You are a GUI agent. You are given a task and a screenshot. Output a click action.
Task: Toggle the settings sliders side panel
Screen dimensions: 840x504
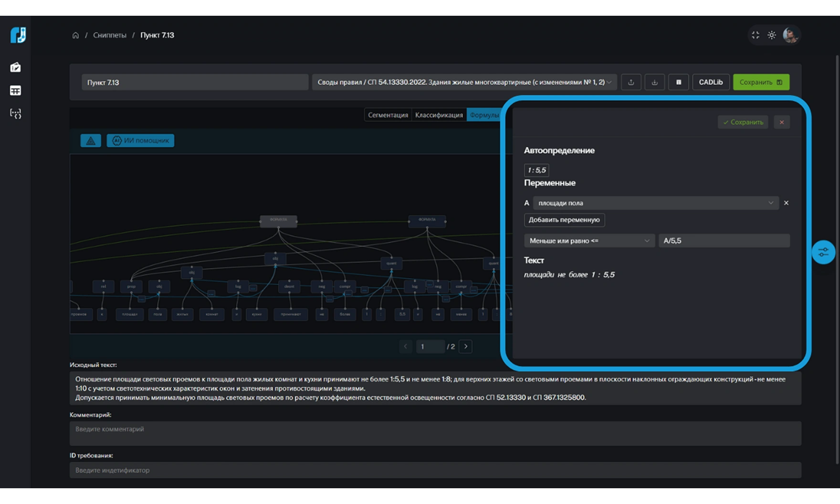[x=823, y=252]
